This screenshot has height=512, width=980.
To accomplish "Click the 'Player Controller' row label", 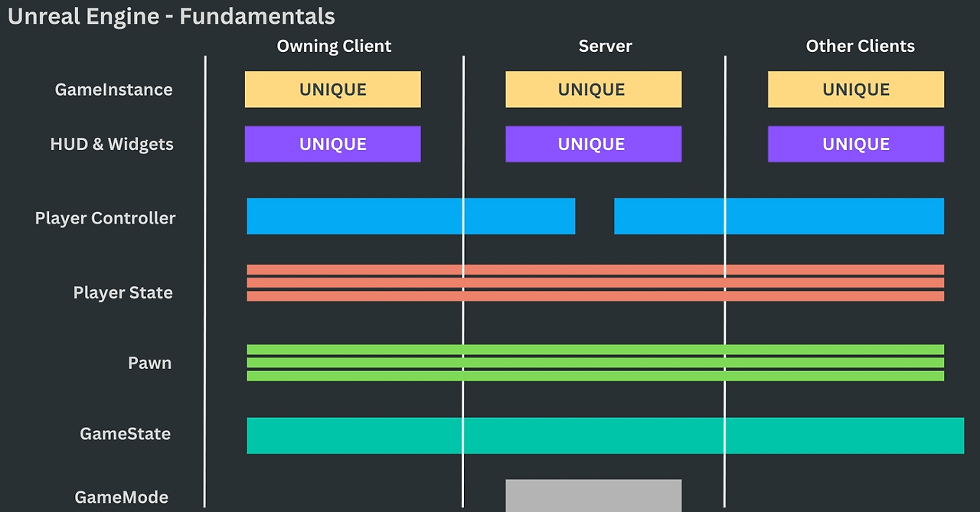I will 105,218.
